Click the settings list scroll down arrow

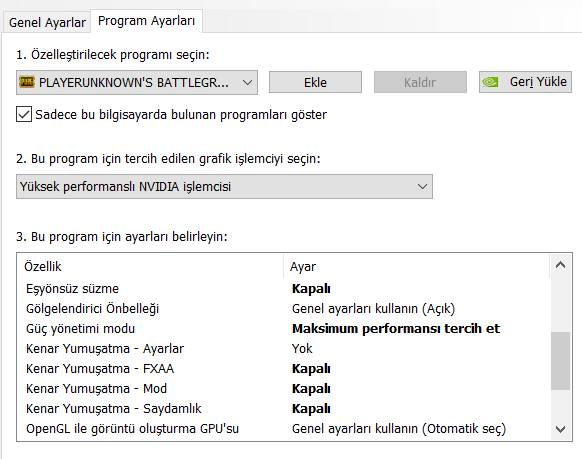[560, 429]
